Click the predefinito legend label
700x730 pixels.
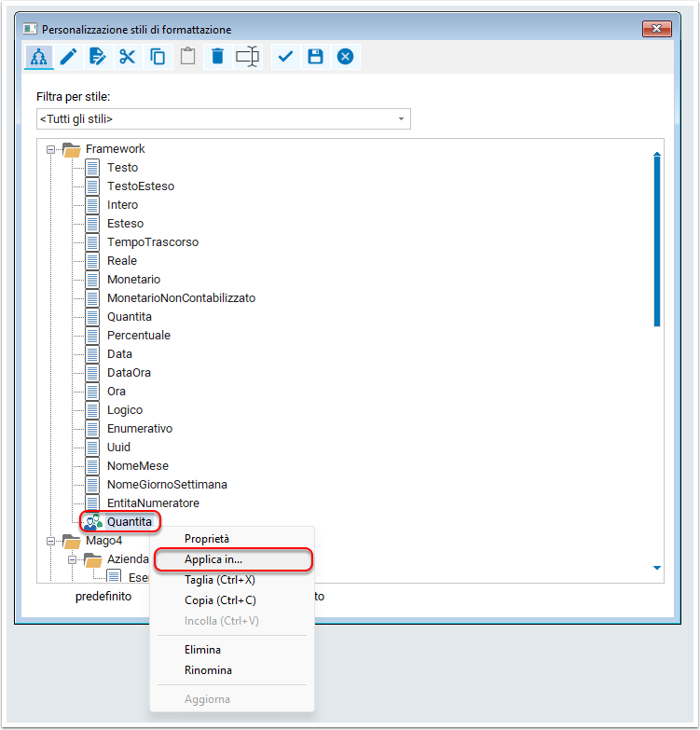coord(103,597)
